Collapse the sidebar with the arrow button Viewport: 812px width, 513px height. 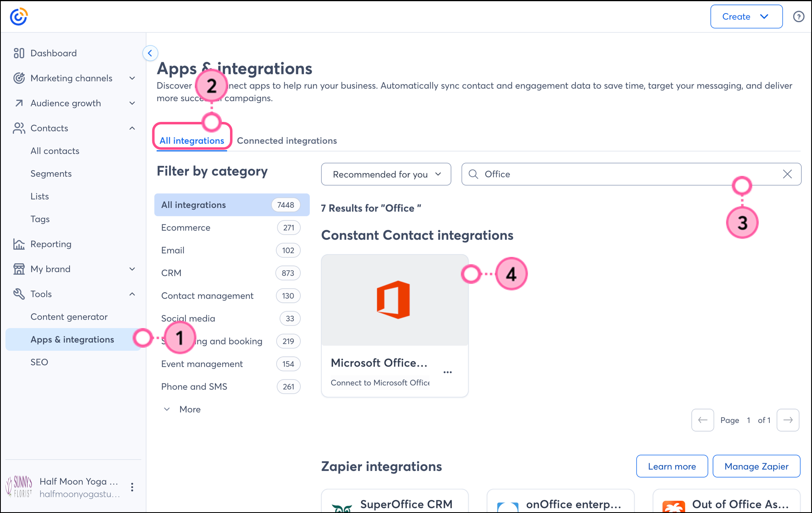(x=150, y=53)
